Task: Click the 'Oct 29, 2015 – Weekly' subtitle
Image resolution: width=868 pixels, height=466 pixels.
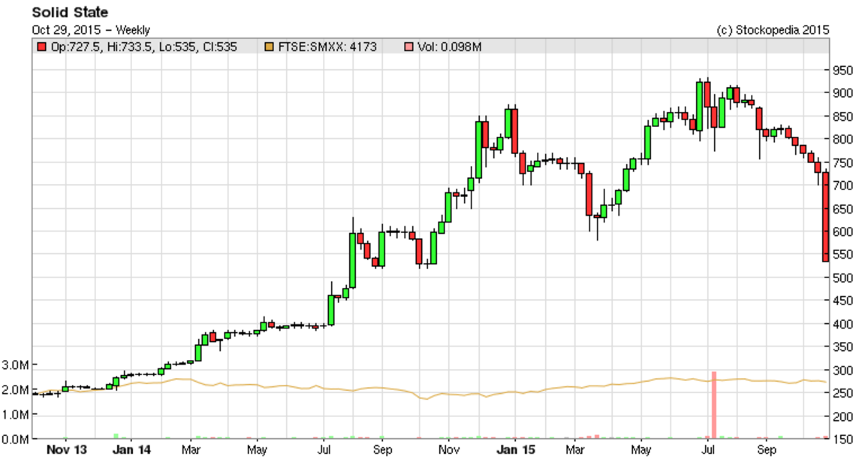Action: [91, 30]
